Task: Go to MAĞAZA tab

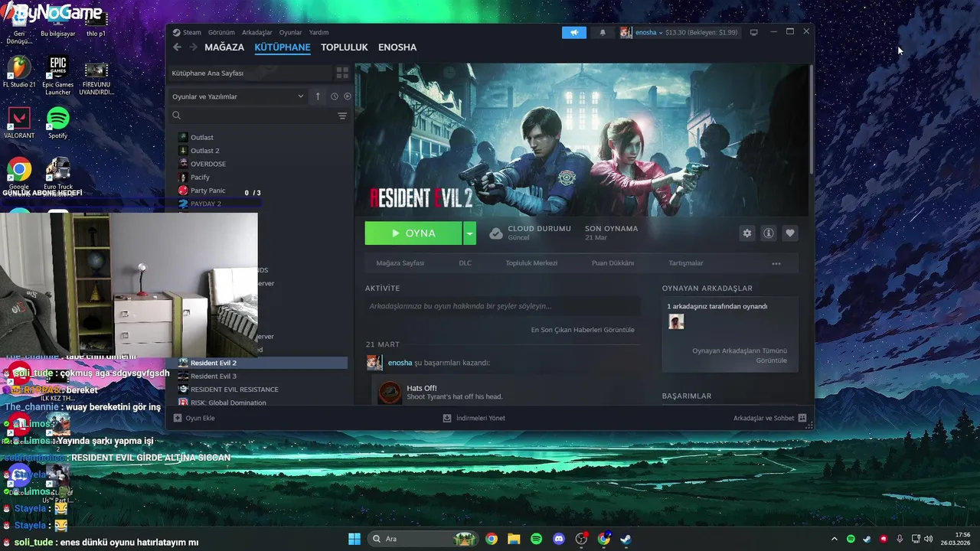Action: click(x=224, y=47)
